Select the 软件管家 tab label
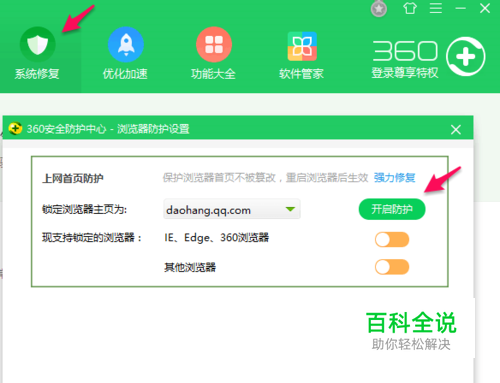500x383 pixels. (x=301, y=74)
